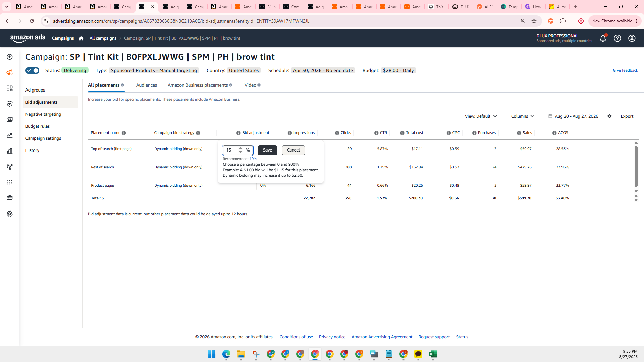The height and width of the screenshot is (362, 644).
Task: Open Campaign settings in the side menu
Action: pyautogui.click(x=43, y=138)
